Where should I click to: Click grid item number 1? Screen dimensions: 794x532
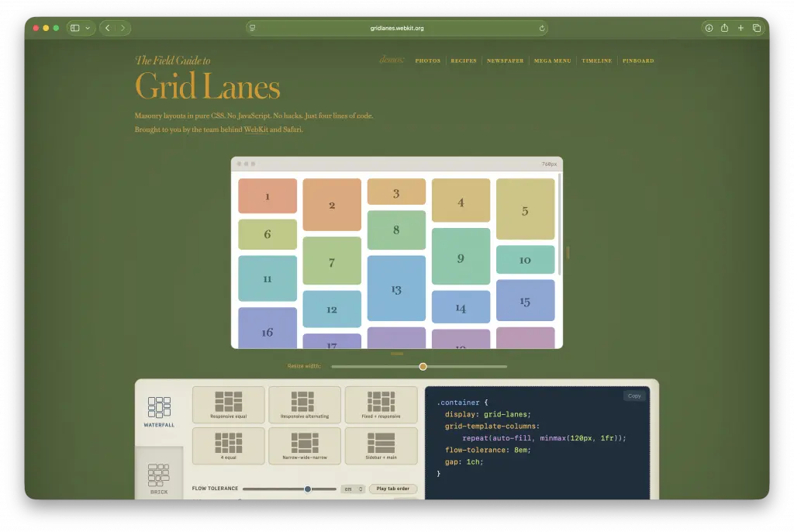click(x=268, y=196)
